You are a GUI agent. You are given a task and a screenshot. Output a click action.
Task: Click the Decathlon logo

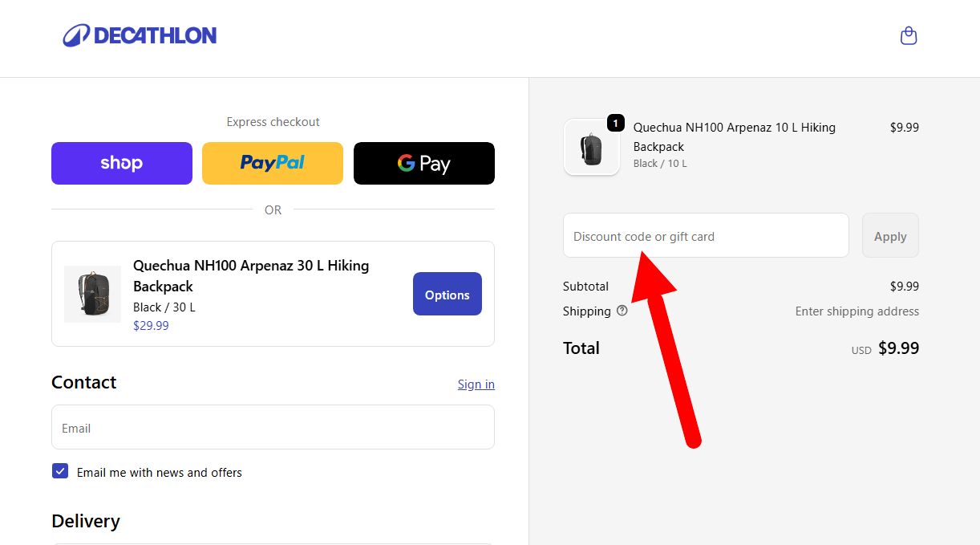tap(140, 35)
